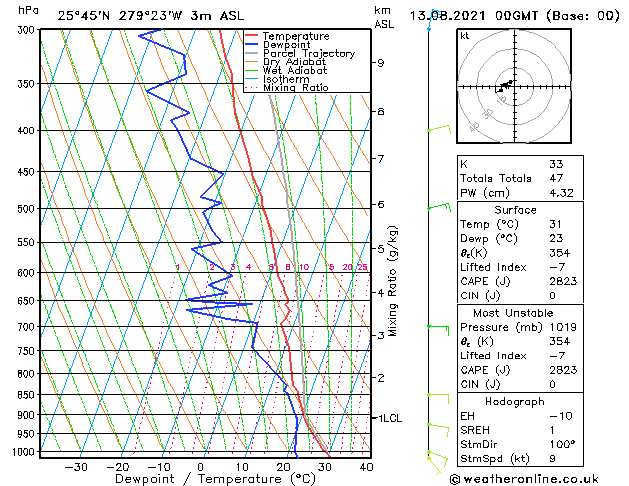The width and height of the screenshot is (629, 486).
Task: Select the "Wet Adiabat" legend label
Action: click(295, 70)
